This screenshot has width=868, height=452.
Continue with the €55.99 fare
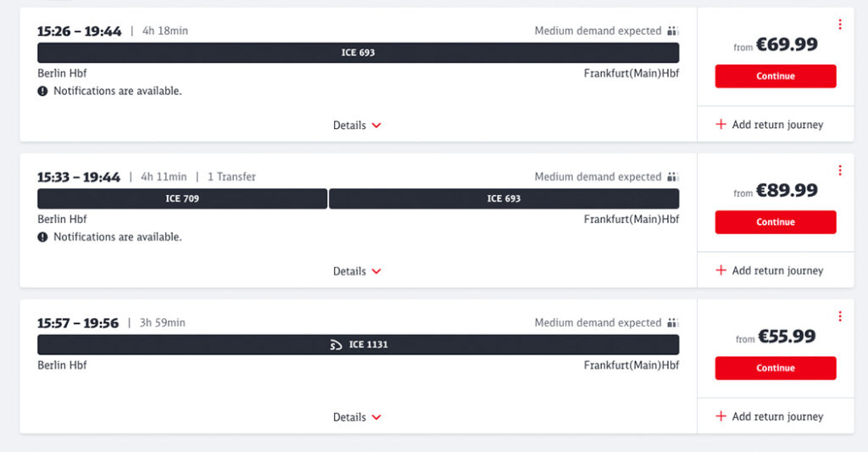coord(776,368)
